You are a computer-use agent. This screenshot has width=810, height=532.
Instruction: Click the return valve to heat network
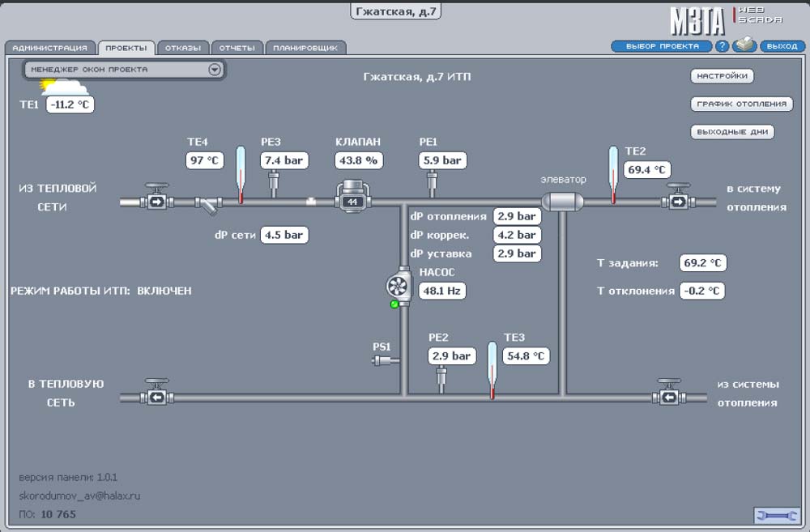[x=156, y=393]
